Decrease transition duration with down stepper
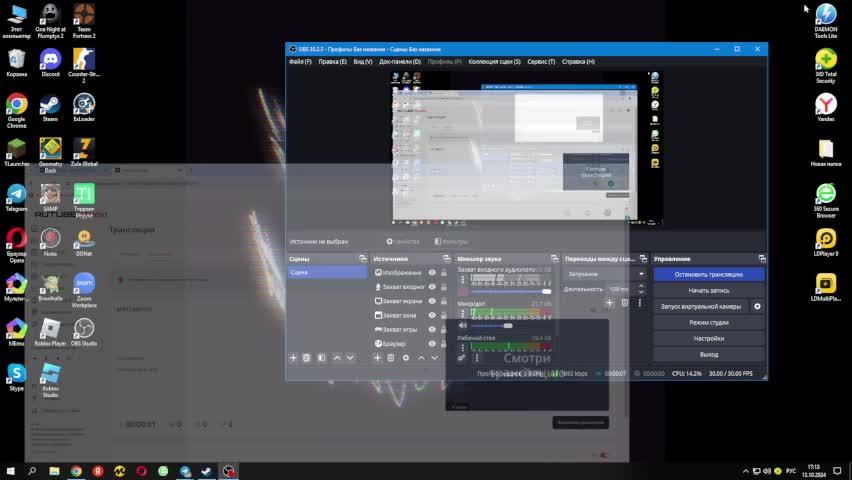The width and height of the screenshot is (852, 480). click(641, 292)
